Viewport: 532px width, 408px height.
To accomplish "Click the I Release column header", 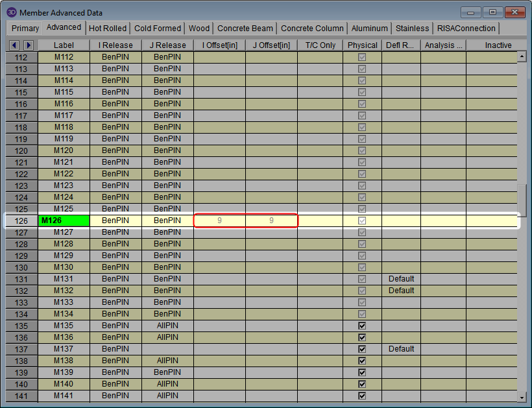I will click(x=115, y=45).
